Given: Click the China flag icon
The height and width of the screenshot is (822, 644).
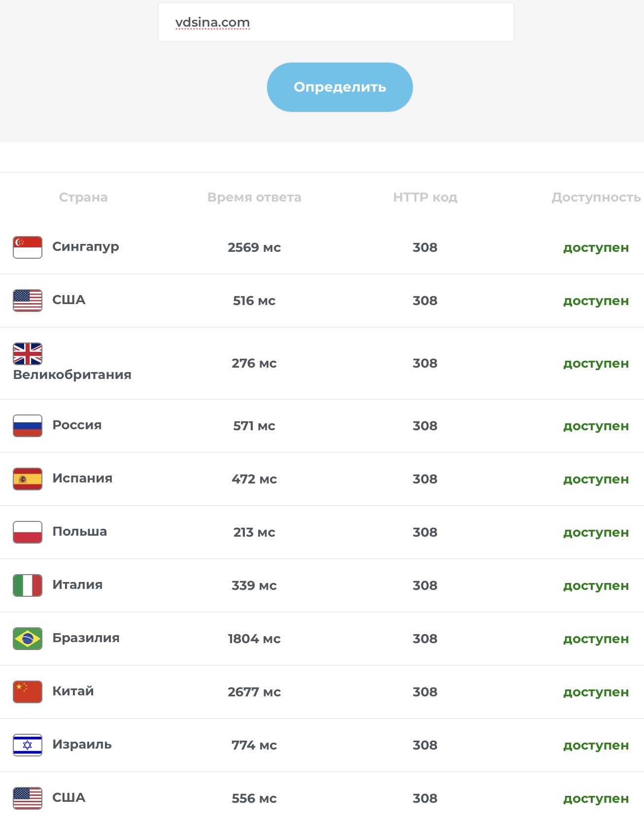Looking at the screenshot, I should [28, 692].
